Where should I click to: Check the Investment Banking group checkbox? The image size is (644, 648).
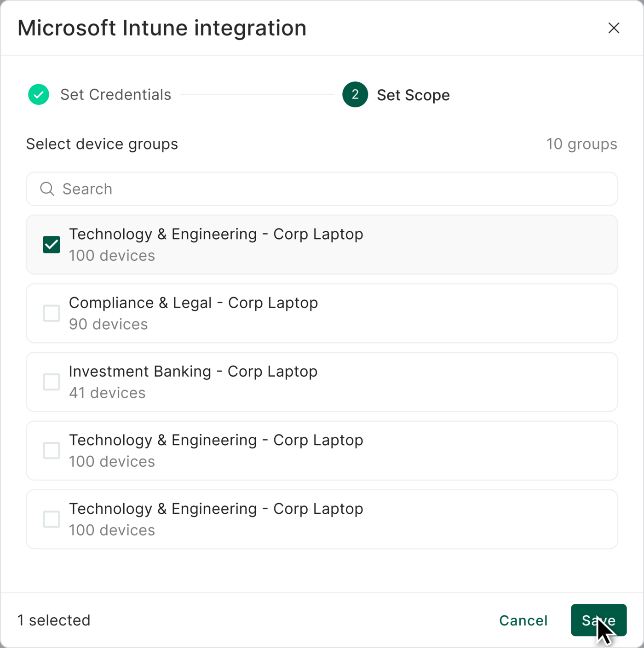52,382
